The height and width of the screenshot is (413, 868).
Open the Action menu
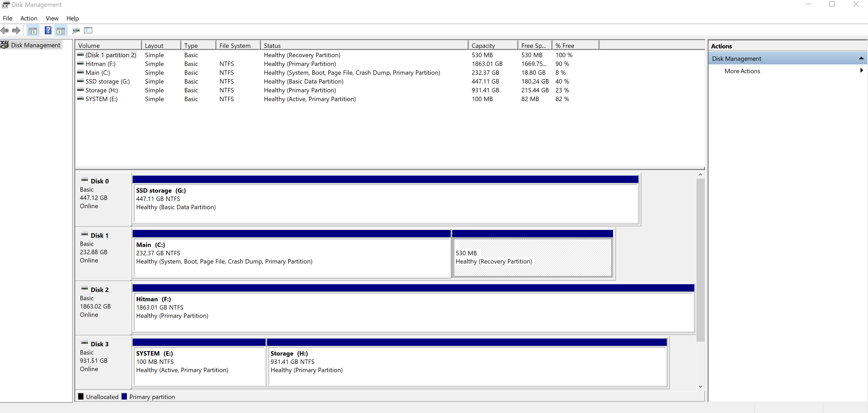[29, 18]
